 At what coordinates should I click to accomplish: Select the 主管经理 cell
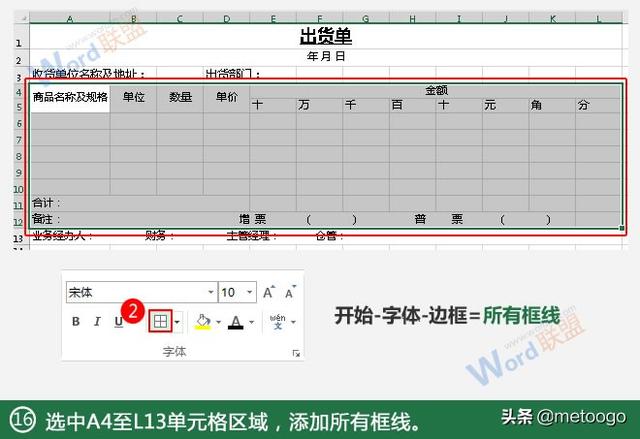252,236
